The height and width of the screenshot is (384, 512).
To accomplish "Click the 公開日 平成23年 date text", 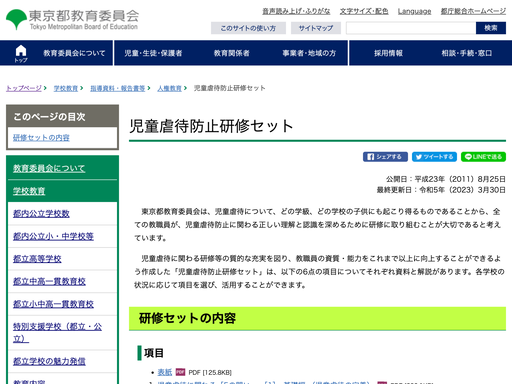I will coord(446,179).
